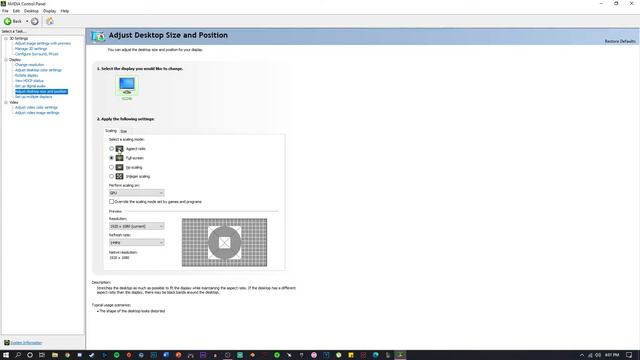Click the No scaling mode icon
The height and width of the screenshot is (360, 640).
tap(119, 167)
